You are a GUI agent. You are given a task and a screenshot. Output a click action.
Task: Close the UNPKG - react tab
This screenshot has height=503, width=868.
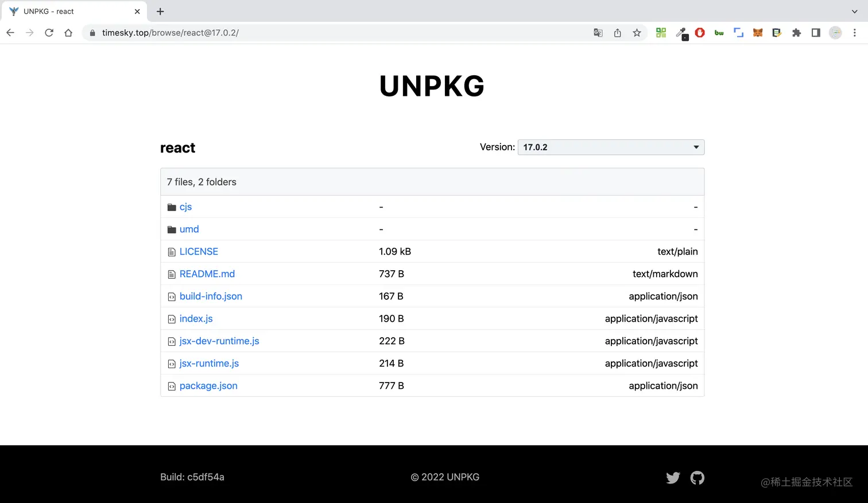[x=137, y=11]
